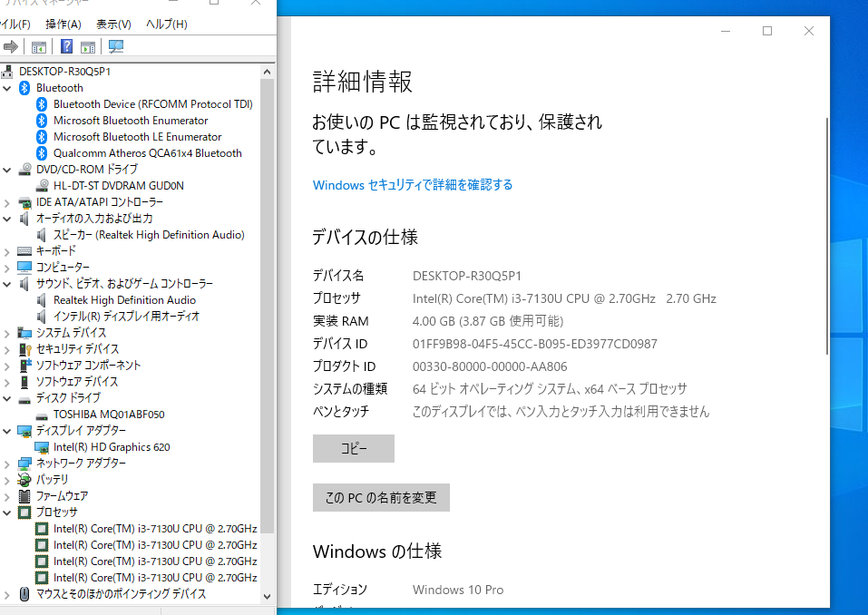The height and width of the screenshot is (615, 868).
Task: Click the ディスプレイ アダプター icon
Action: click(24, 431)
